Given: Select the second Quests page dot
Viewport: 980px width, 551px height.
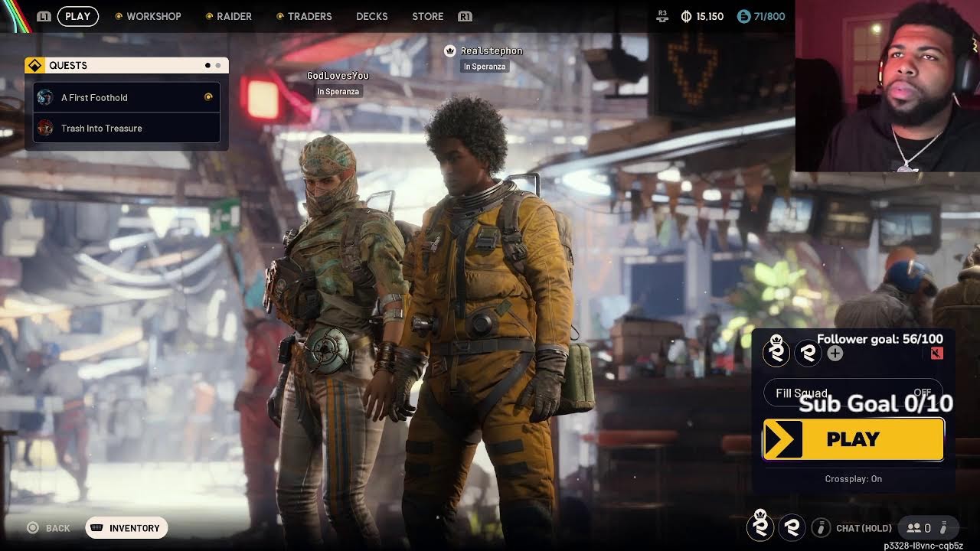Looking at the screenshot, I should [x=218, y=66].
